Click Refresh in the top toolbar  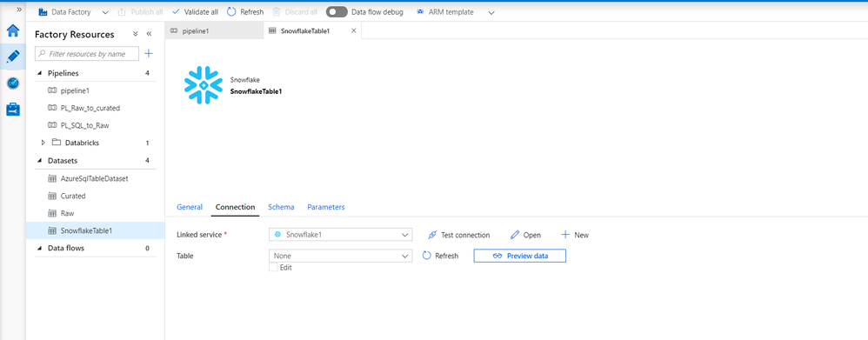coord(245,11)
